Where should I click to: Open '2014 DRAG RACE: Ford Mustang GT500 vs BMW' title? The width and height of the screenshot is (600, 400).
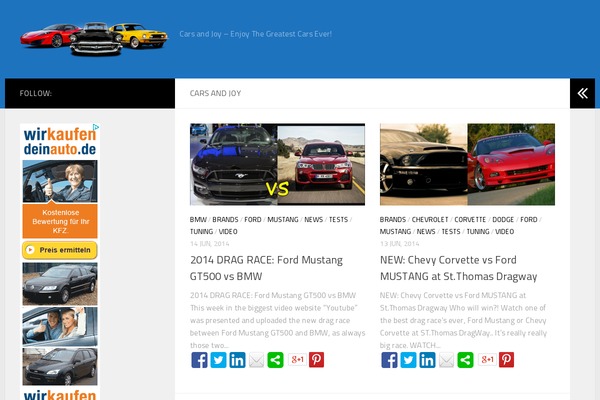coord(266,268)
